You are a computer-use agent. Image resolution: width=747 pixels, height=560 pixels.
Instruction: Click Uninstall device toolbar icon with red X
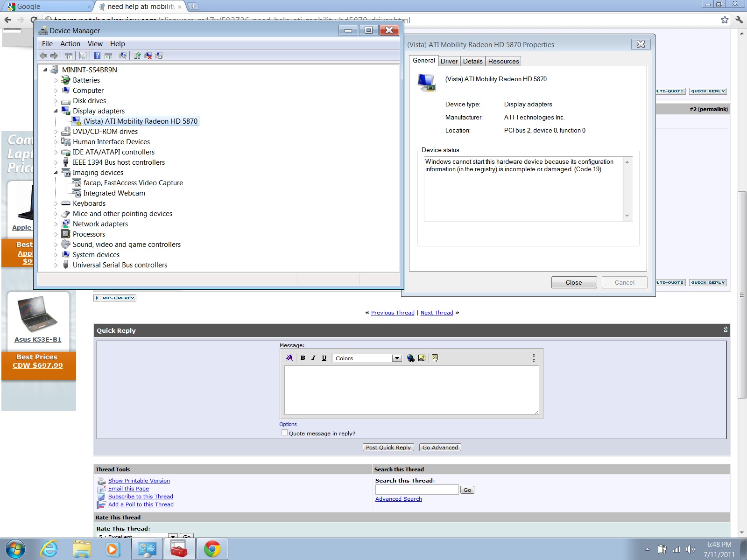coord(148,56)
